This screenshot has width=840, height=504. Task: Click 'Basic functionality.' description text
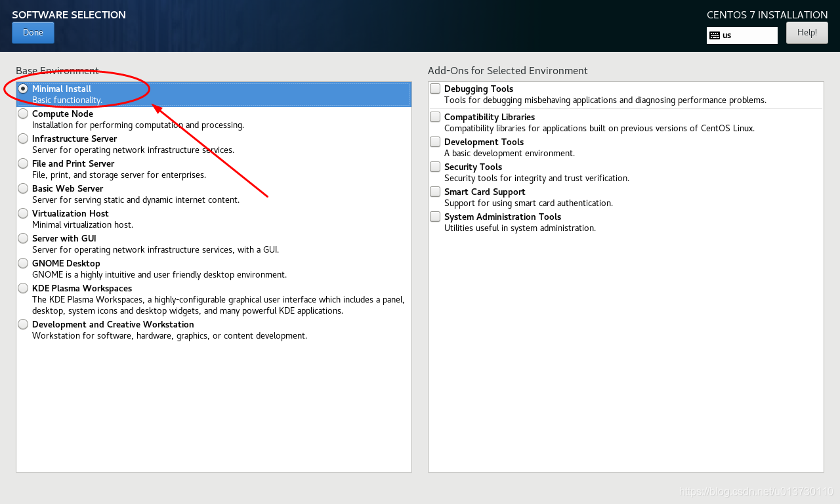67,100
